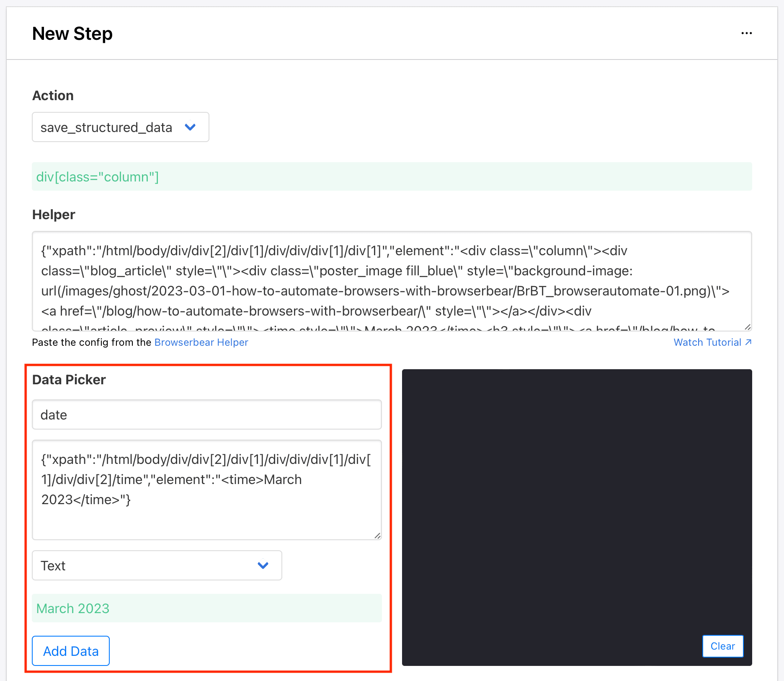Open the save_structured_data Action dropdown
Screen dimensions: 784x681
click(x=120, y=127)
